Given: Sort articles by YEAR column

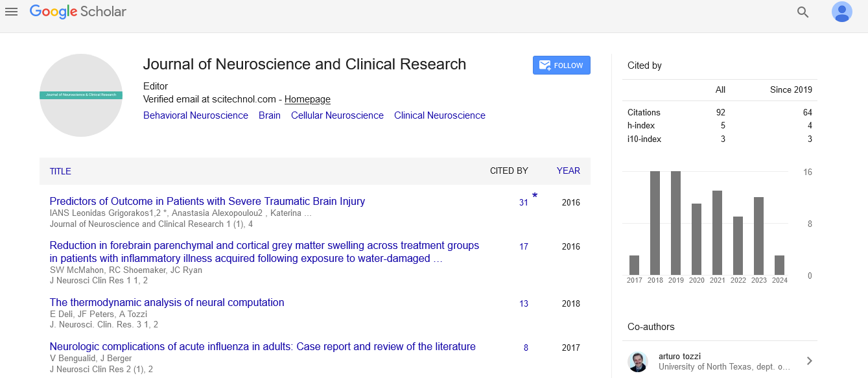Looking at the screenshot, I should pyautogui.click(x=569, y=171).
